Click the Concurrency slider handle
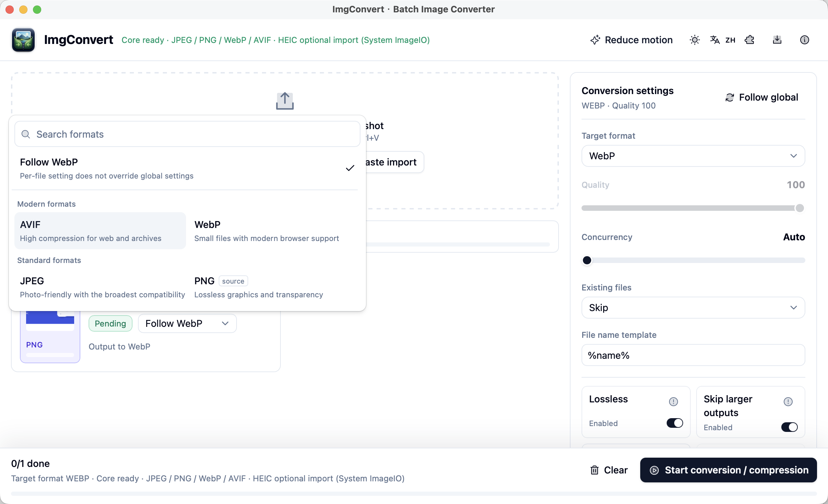Image resolution: width=828 pixels, height=504 pixels. click(587, 260)
